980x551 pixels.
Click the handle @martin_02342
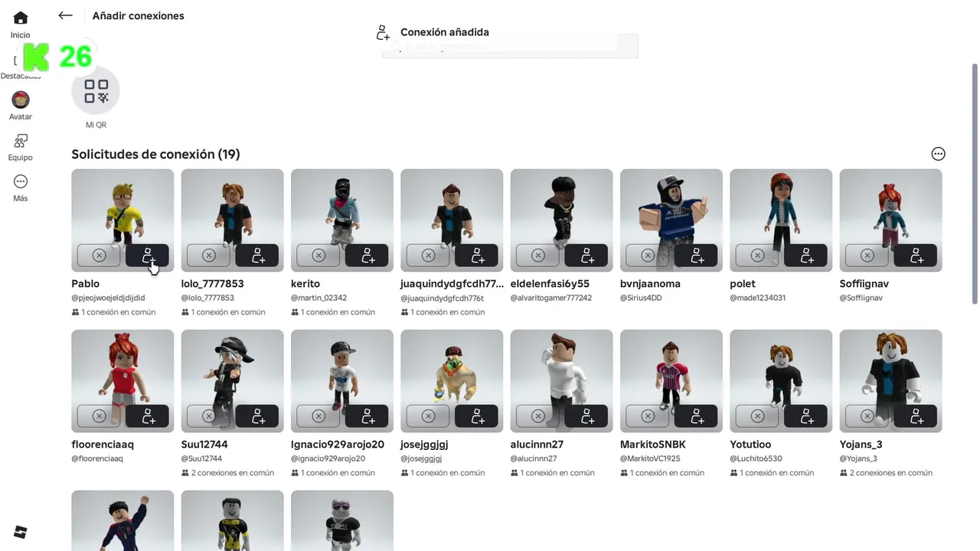coord(318,298)
